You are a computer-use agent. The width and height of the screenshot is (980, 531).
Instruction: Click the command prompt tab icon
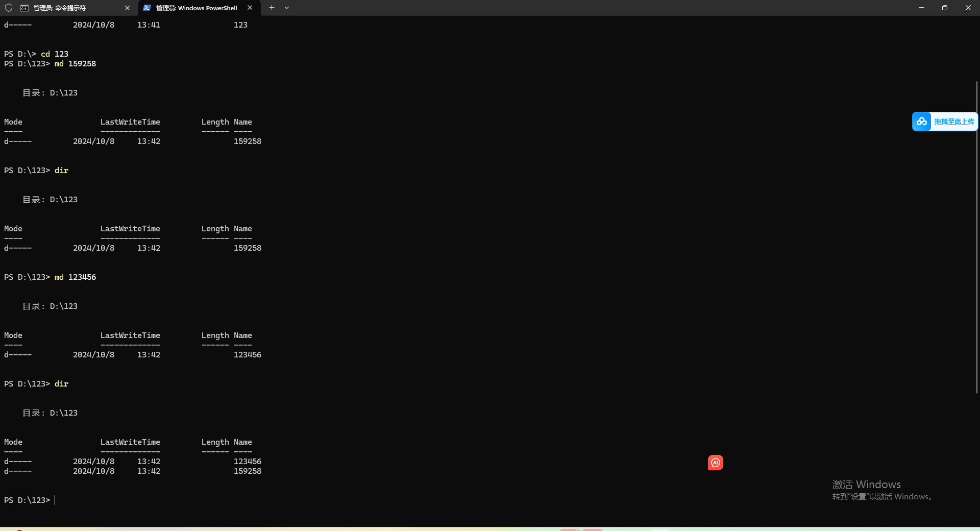[x=24, y=8]
